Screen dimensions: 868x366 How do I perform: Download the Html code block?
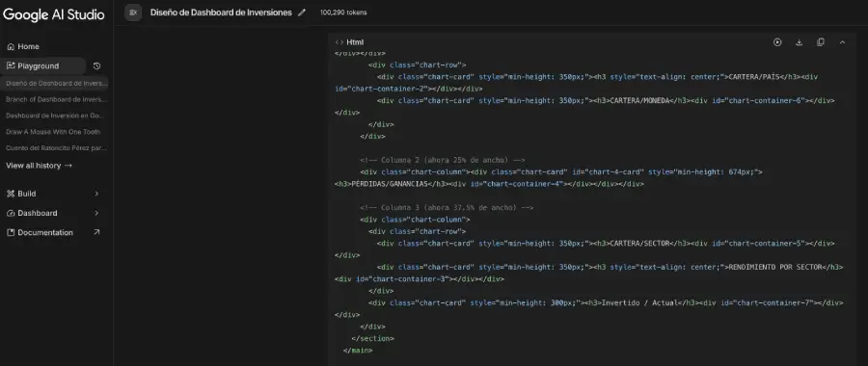pos(799,42)
